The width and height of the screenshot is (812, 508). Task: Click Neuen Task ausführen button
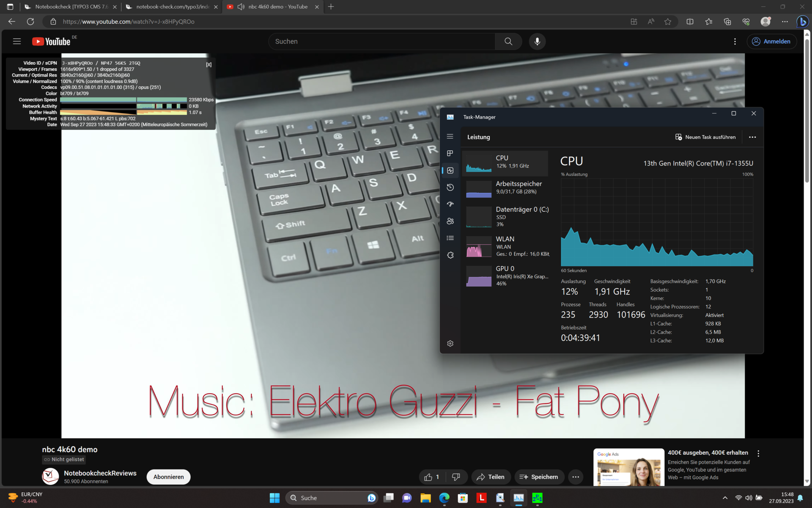click(705, 137)
